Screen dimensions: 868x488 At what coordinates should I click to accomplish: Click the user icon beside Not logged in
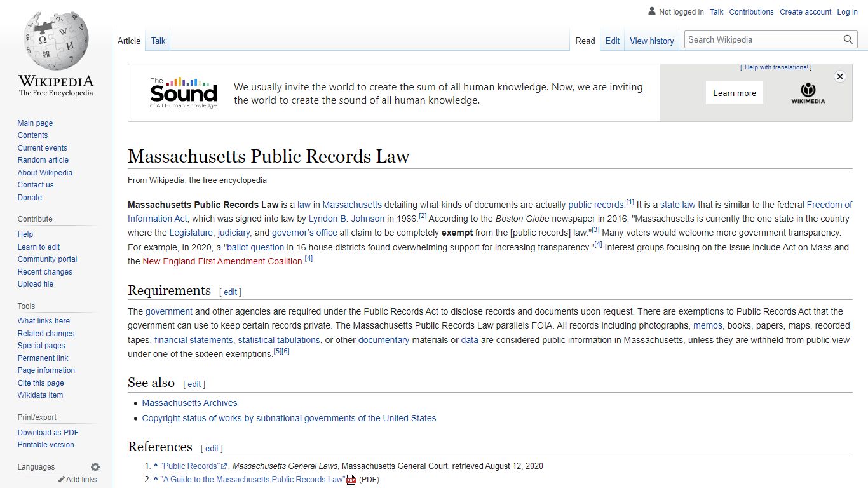(x=652, y=11)
